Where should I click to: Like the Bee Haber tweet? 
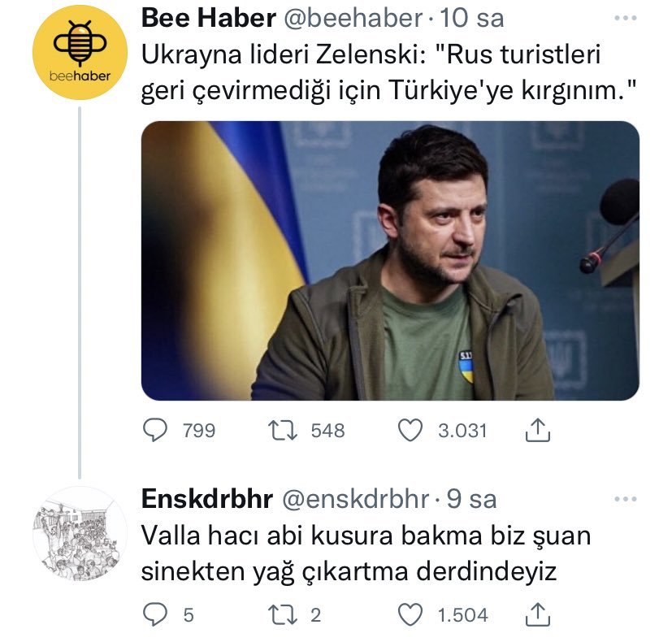(410, 430)
